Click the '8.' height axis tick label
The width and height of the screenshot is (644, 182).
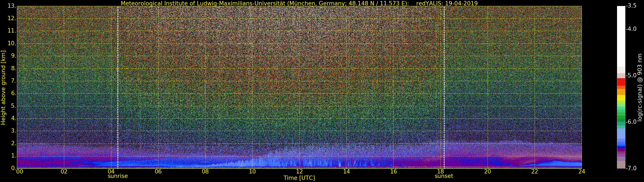tap(13, 68)
